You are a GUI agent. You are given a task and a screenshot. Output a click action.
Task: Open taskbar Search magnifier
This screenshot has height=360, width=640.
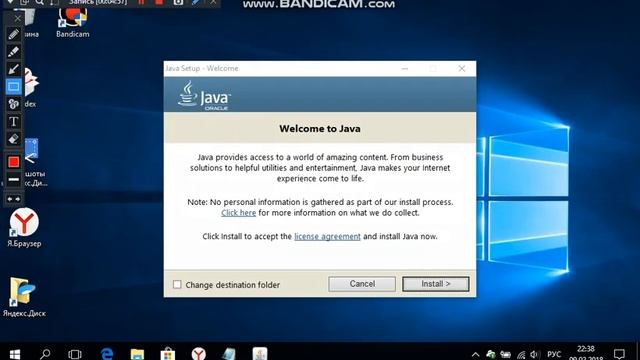45,353
